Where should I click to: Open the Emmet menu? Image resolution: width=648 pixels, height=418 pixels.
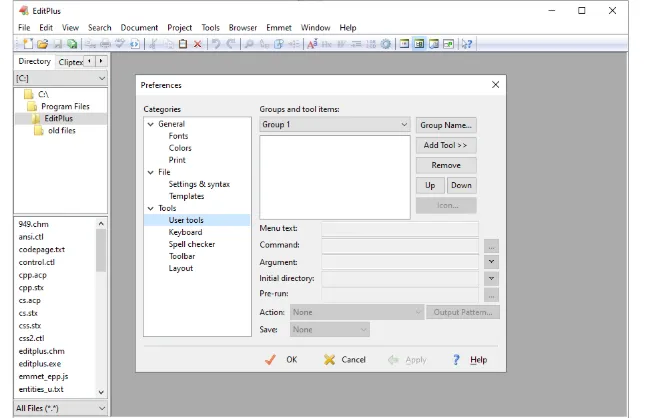[279, 28]
